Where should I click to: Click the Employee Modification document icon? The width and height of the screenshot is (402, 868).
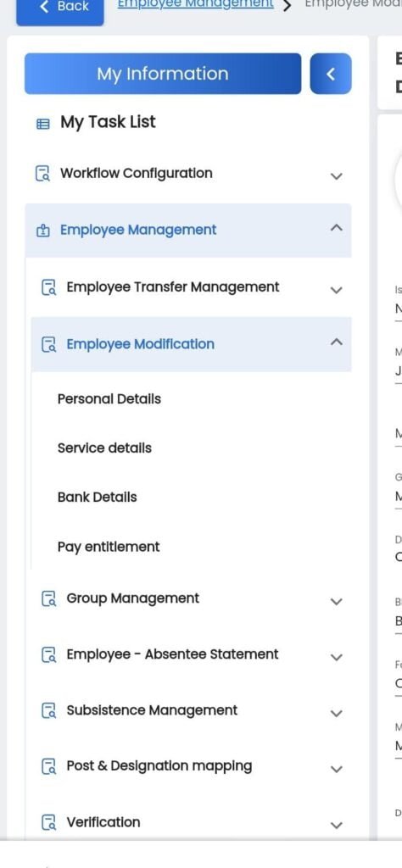(x=49, y=345)
